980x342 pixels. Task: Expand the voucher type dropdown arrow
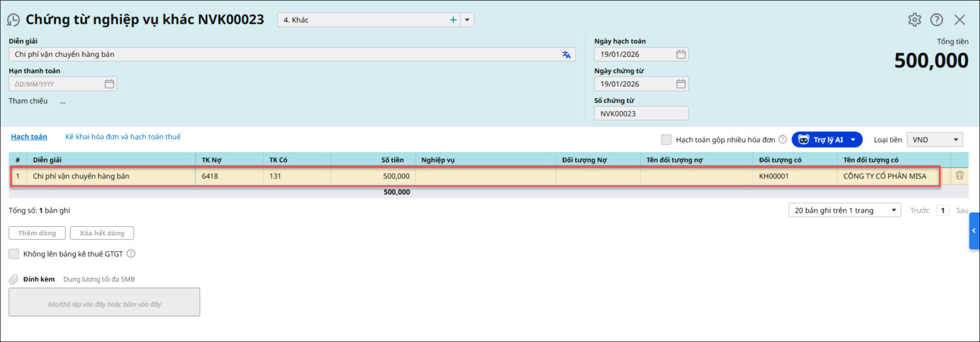tap(467, 20)
